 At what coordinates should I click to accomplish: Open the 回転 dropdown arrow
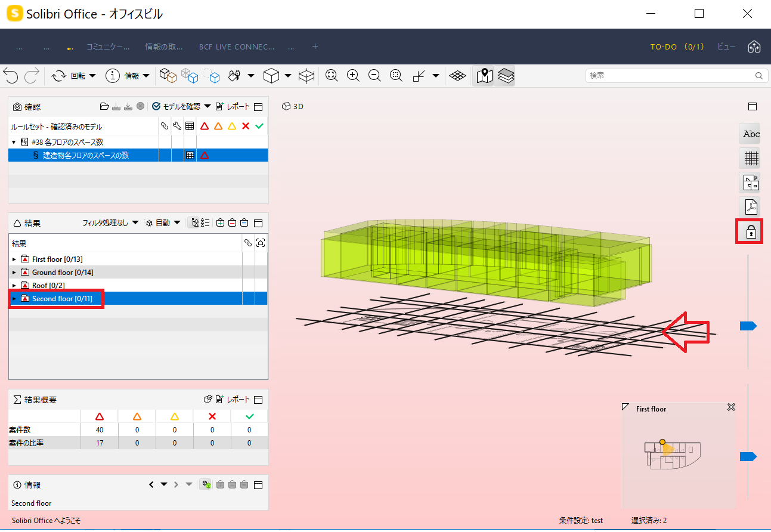pos(92,76)
